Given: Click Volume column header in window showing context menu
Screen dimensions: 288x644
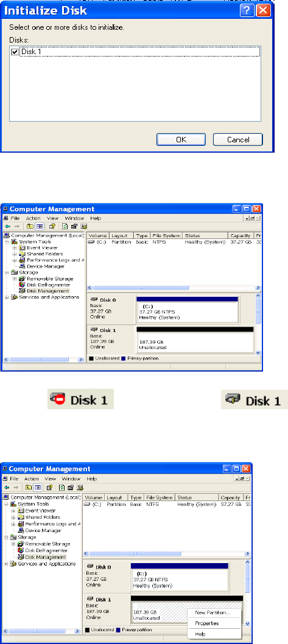Looking at the screenshot, I should click(x=93, y=497).
